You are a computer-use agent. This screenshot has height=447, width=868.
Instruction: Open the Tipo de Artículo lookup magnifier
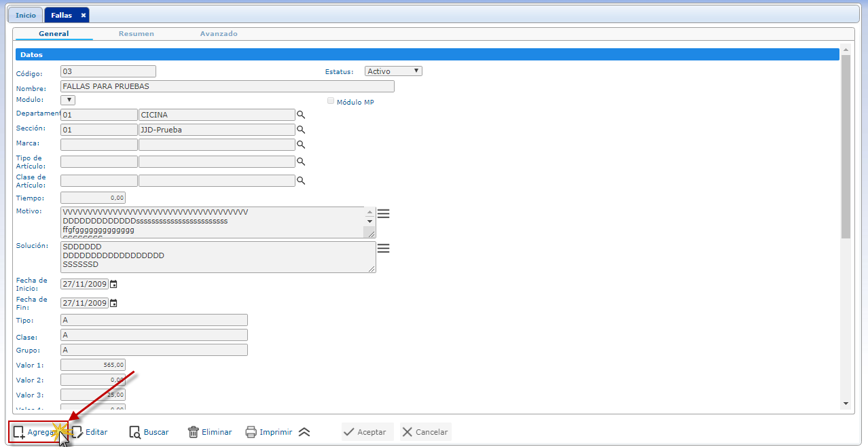point(301,162)
